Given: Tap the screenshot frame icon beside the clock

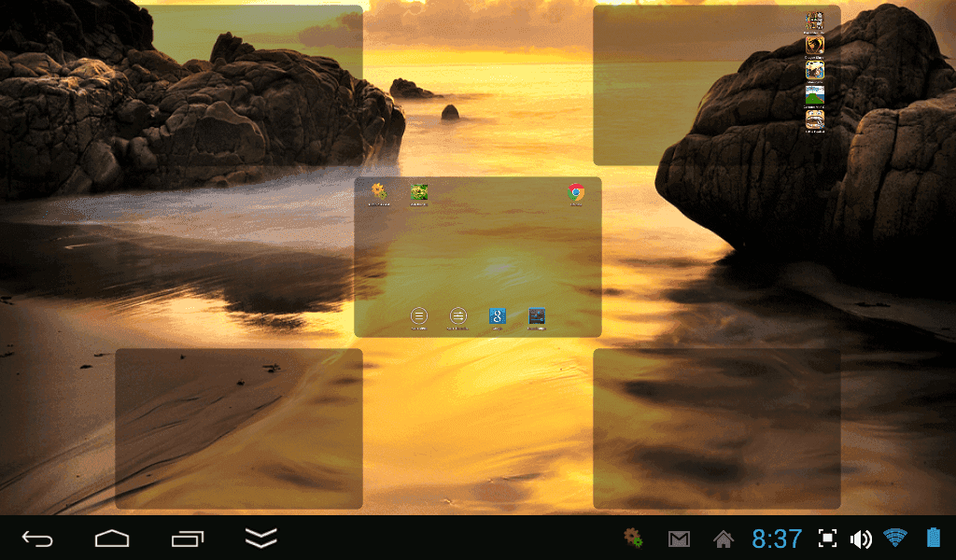Looking at the screenshot, I should [827, 538].
